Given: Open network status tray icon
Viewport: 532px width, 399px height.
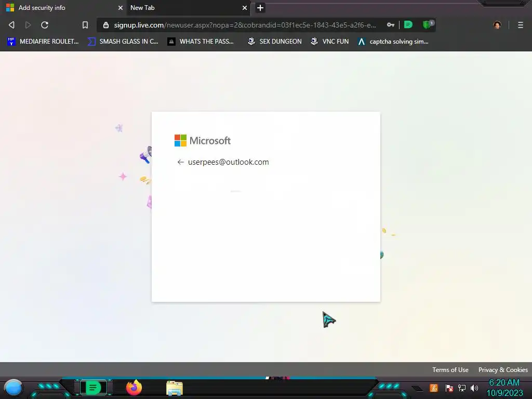Looking at the screenshot, I should 461,388.
